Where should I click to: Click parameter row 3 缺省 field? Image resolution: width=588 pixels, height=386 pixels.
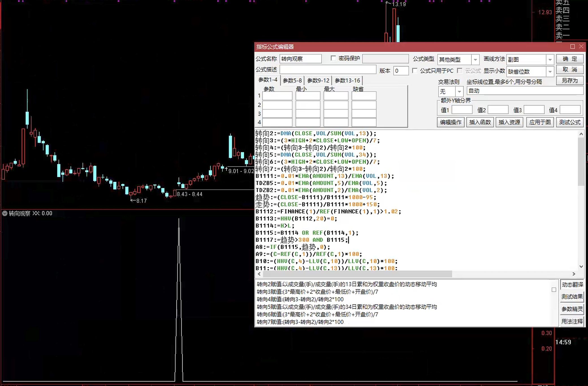point(364,114)
